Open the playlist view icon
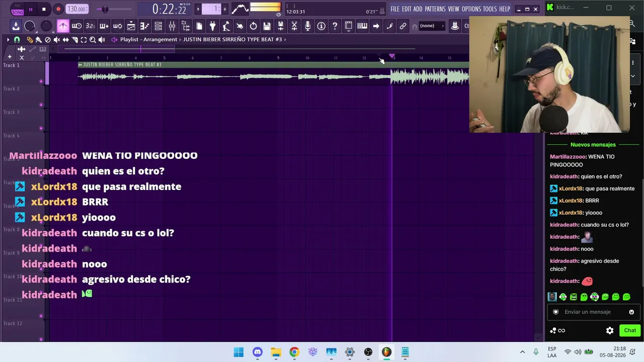Screen dimensions: 644x362 point(131,26)
